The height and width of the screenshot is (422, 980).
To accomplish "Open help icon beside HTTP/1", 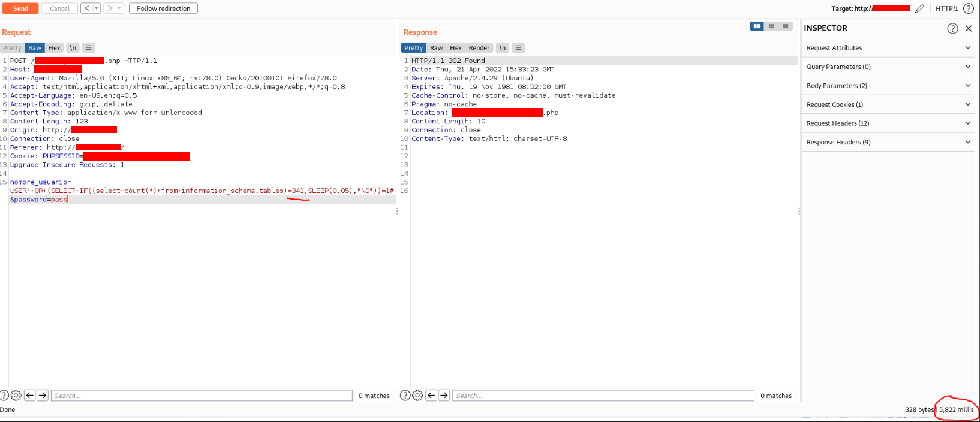I will coord(968,8).
